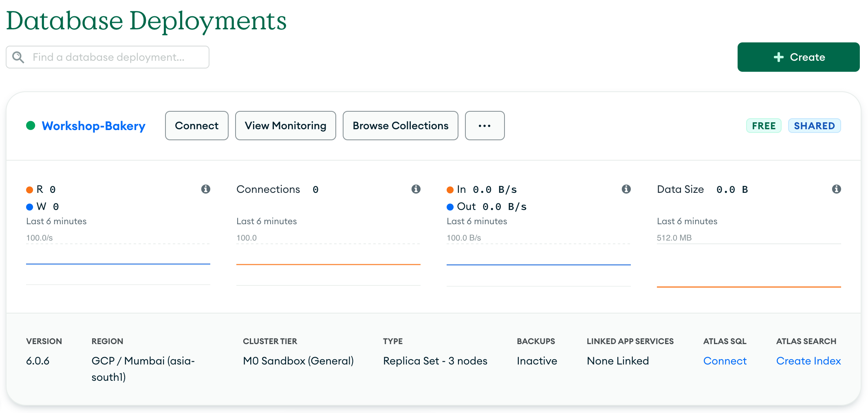
Task: Click the network In/Out info icon
Action: coord(626,189)
